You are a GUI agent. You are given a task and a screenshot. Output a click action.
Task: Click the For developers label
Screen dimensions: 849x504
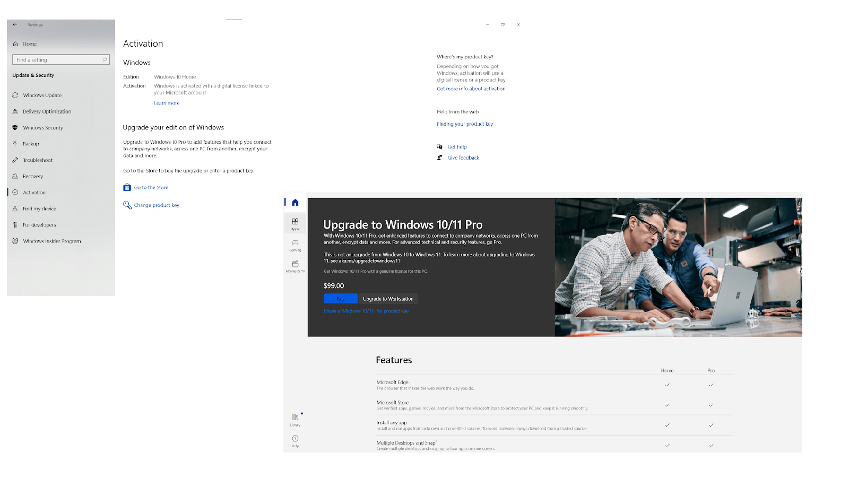39,225
